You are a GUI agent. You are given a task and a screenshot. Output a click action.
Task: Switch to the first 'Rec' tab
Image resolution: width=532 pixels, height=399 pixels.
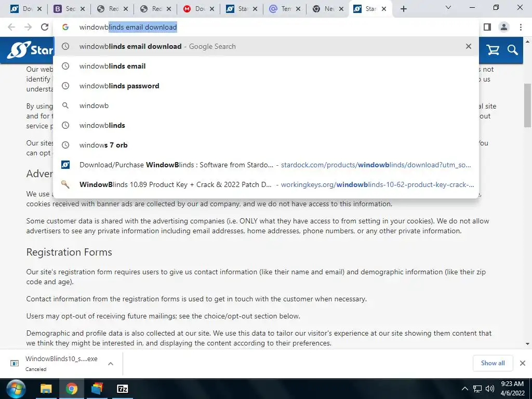[112, 9]
